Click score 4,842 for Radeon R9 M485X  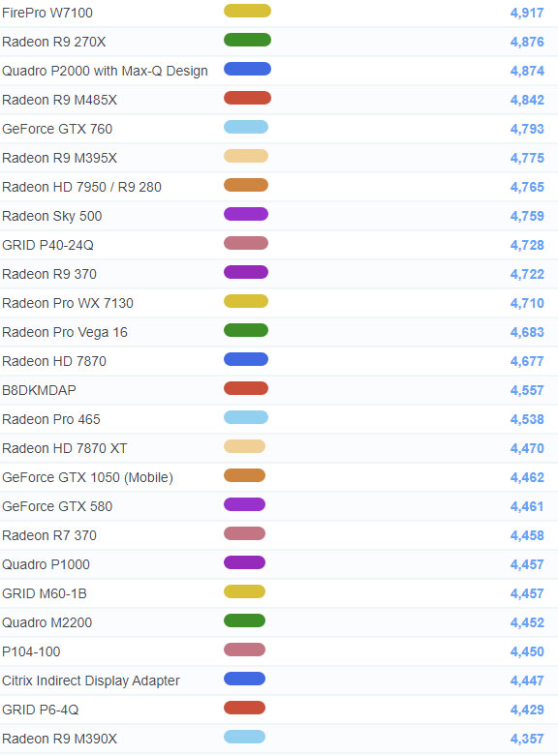[527, 100]
